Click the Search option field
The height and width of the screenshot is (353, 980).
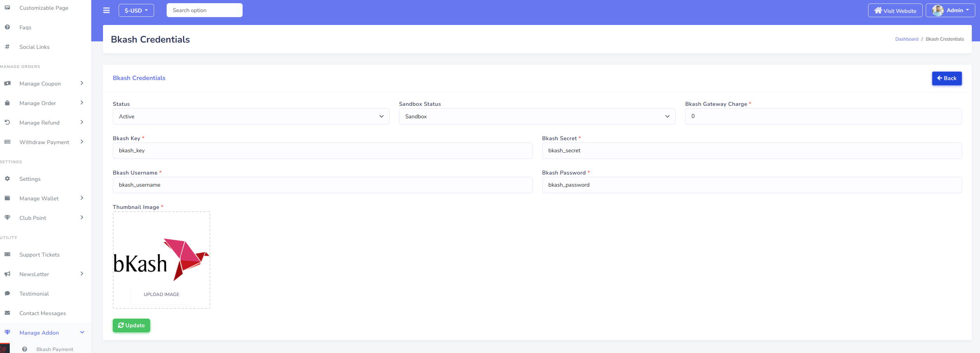point(204,10)
